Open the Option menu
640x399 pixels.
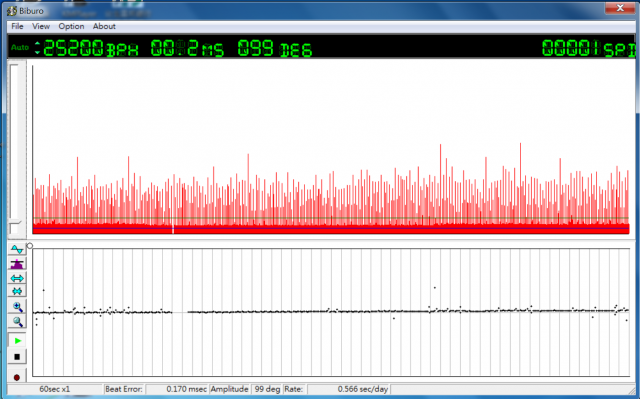tap(71, 26)
